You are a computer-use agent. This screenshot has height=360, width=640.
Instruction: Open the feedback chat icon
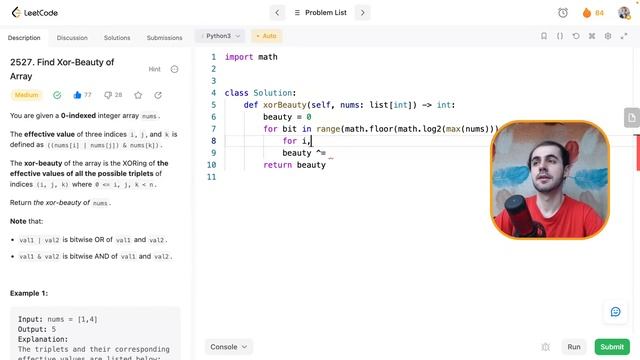[x=616, y=312]
